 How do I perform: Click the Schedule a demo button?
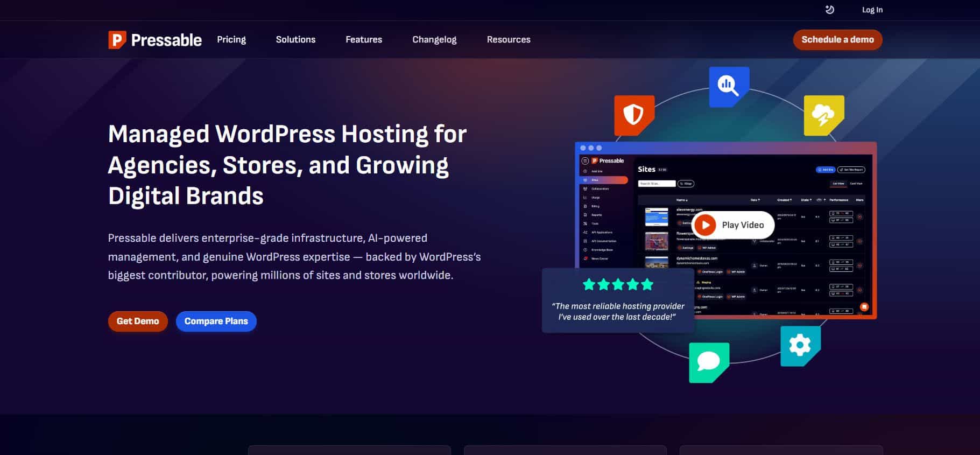point(837,40)
